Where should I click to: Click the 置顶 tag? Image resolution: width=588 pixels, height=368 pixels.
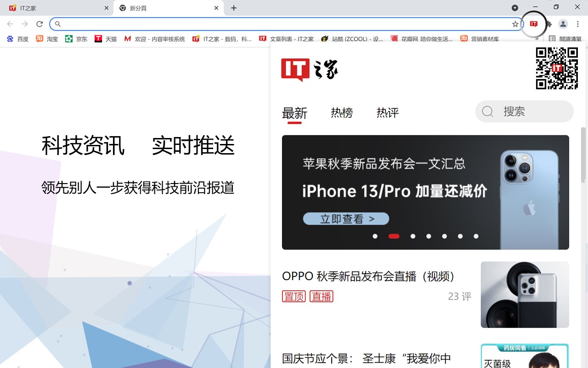point(294,296)
